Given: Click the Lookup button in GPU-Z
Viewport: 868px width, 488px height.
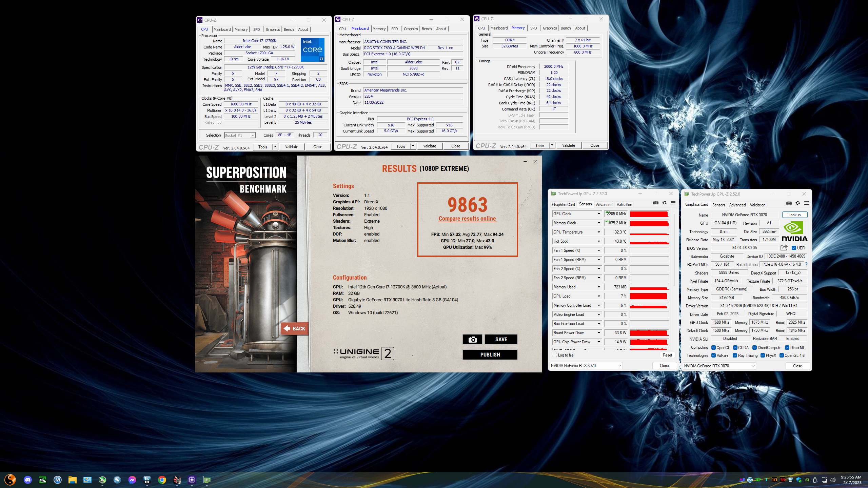Looking at the screenshot, I should [x=794, y=215].
